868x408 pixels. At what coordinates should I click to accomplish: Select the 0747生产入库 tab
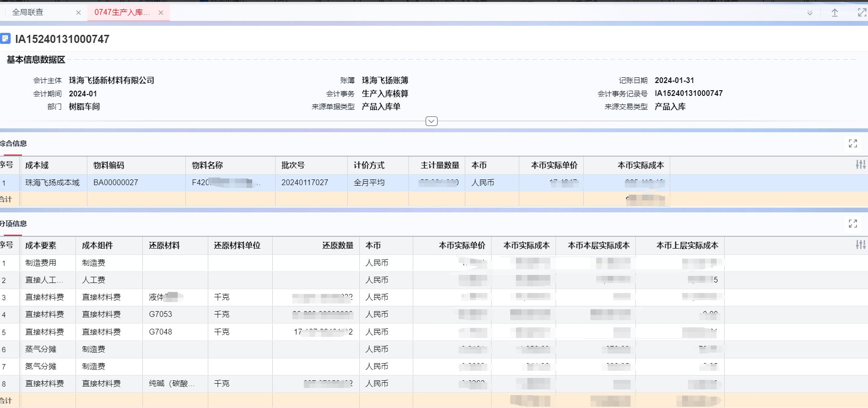pyautogui.click(x=122, y=12)
